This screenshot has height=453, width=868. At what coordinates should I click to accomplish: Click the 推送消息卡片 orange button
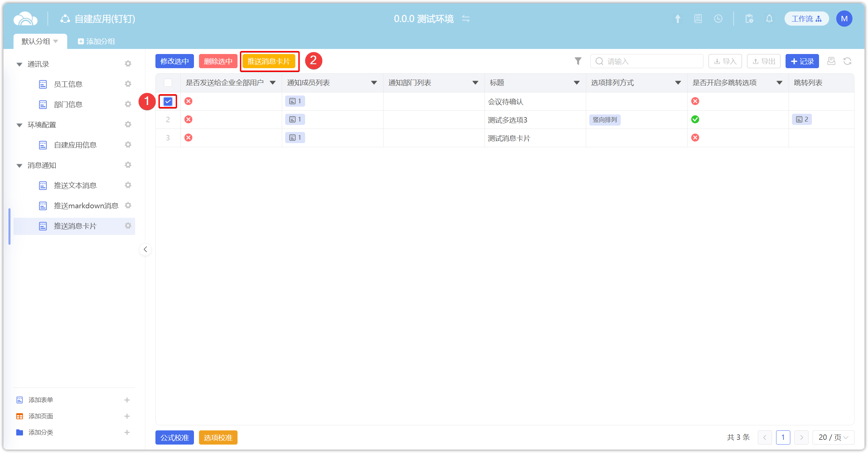(x=269, y=61)
